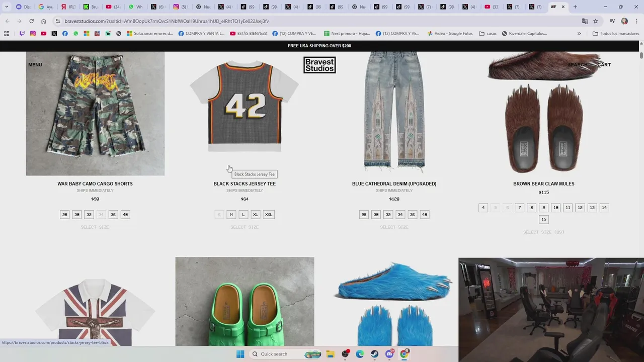Viewport: 644px width, 362px height.
Task: Click the translate page icon
Action: (x=585, y=21)
